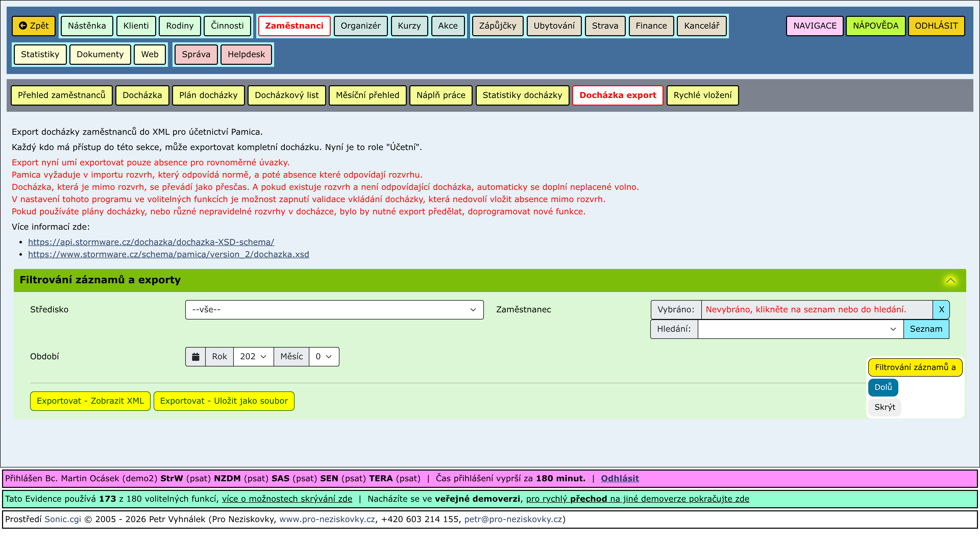Clear selected employee with X button
980x543 pixels.
click(x=941, y=310)
